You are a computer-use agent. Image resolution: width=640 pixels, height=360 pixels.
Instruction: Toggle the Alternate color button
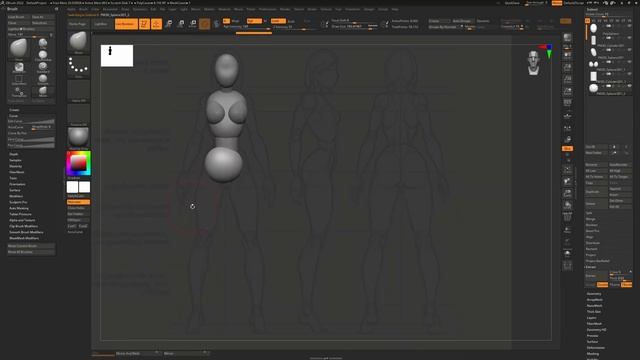[78, 202]
